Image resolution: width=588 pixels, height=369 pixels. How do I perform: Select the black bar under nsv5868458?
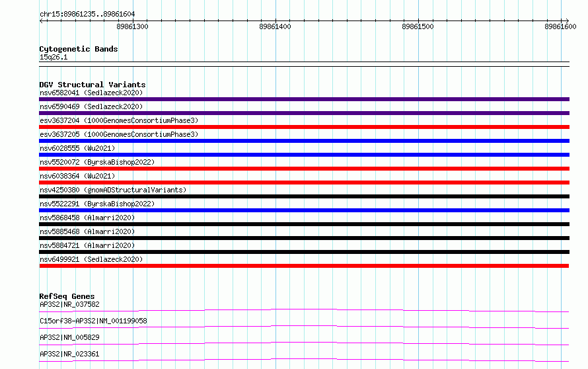point(304,224)
